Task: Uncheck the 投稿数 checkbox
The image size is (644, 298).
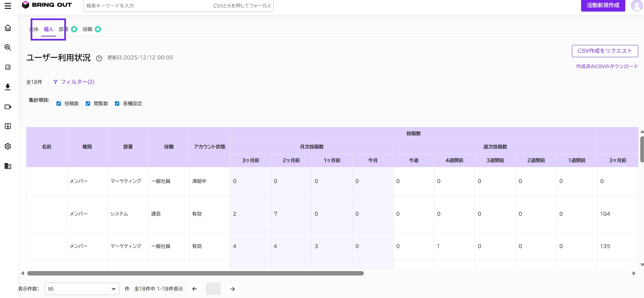Action: point(58,104)
